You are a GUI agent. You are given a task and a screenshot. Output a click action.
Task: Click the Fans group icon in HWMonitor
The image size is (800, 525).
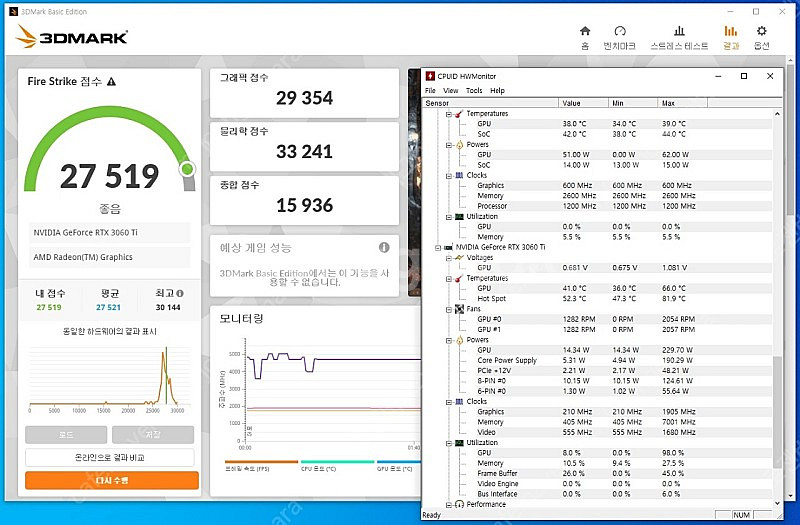click(x=459, y=309)
